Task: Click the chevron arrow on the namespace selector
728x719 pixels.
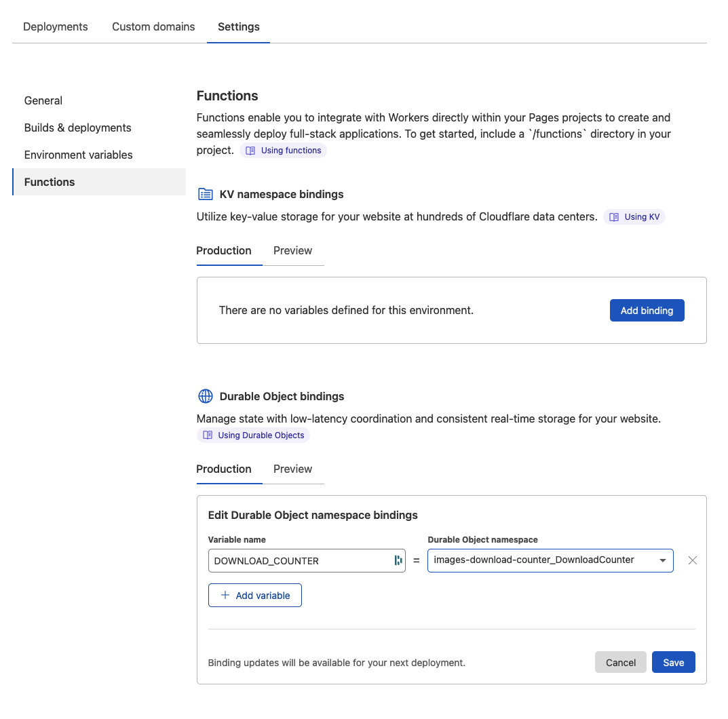Action: click(663, 560)
